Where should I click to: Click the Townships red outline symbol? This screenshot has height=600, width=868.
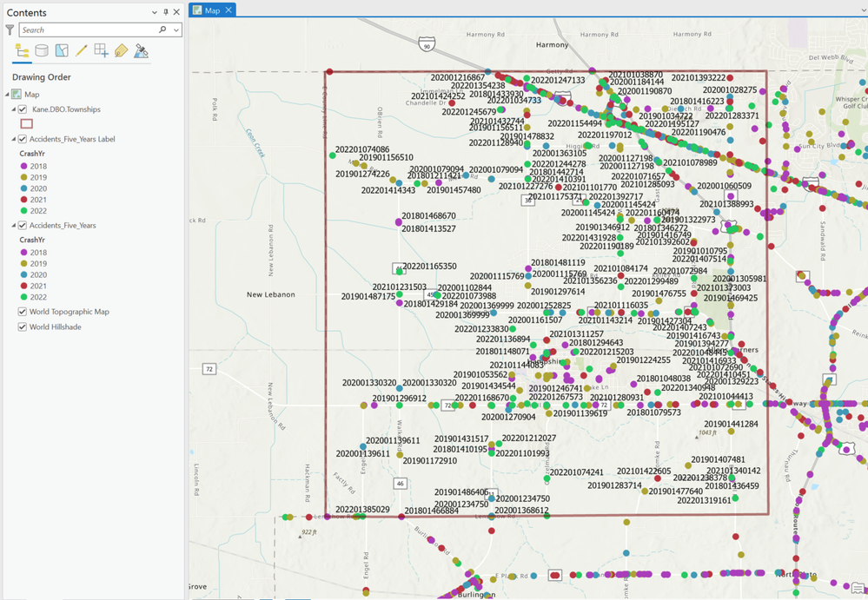[x=27, y=124]
